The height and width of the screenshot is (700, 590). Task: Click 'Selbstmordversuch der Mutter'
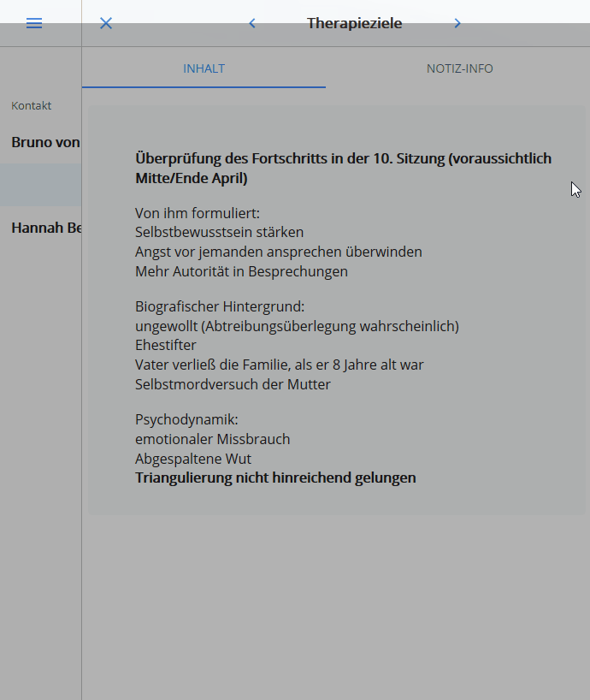coord(233,384)
